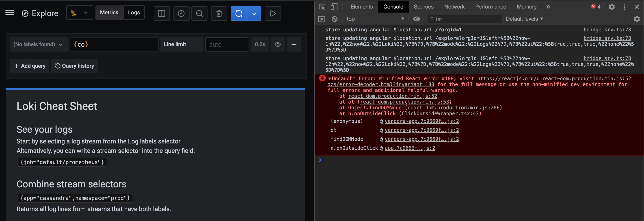This screenshot has height=221, width=644.
Task: Zoom out the time range
Action: coord(199,13)
